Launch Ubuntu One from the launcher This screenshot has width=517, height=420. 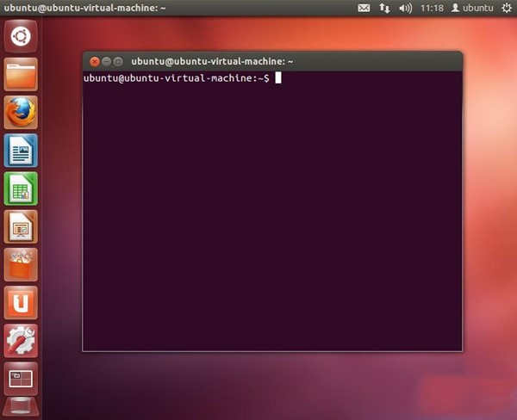point(21,302)
